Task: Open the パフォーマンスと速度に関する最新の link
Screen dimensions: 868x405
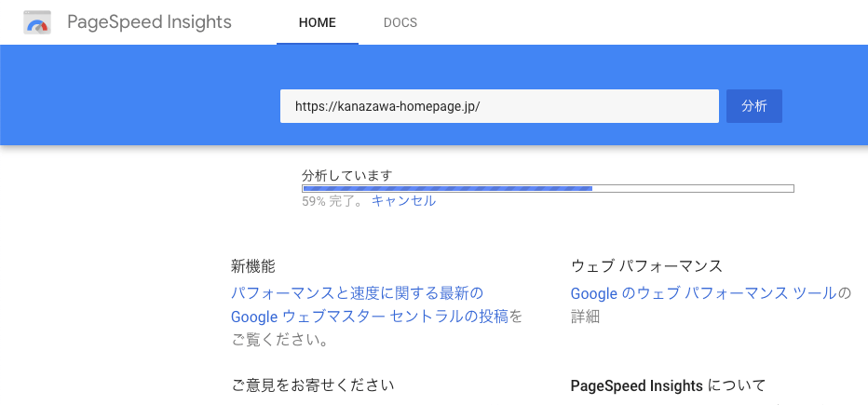Action: click(357, 292)
